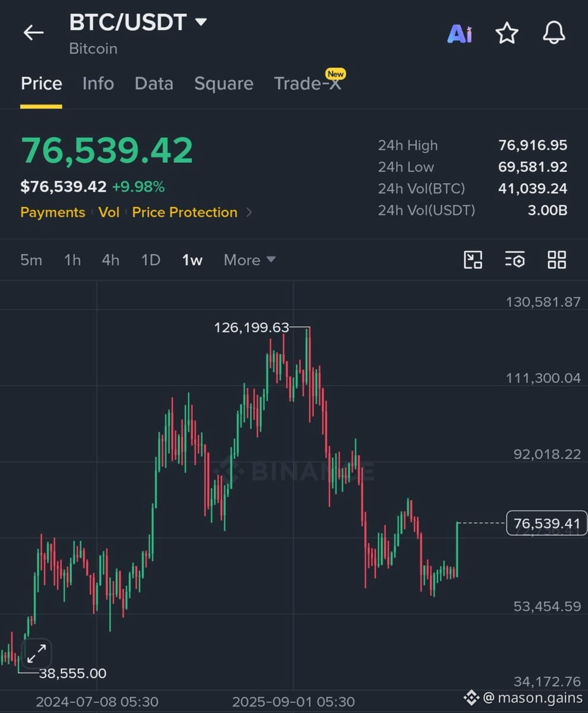
Task: Tap the 24h Vol(BTC) value 41,039.24
Action: tap(533, 188)
